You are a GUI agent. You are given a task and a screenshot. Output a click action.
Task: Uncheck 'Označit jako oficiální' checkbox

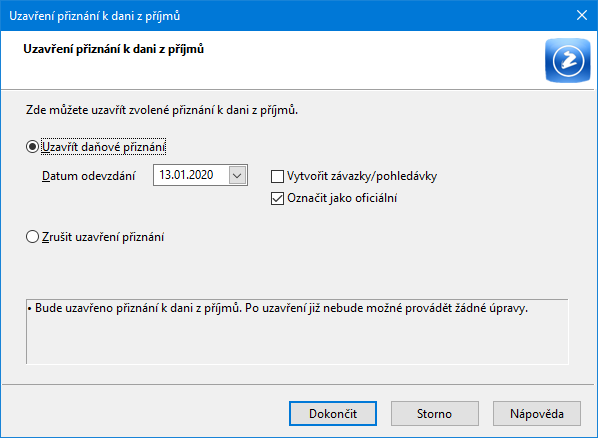(x=277, y=198)
